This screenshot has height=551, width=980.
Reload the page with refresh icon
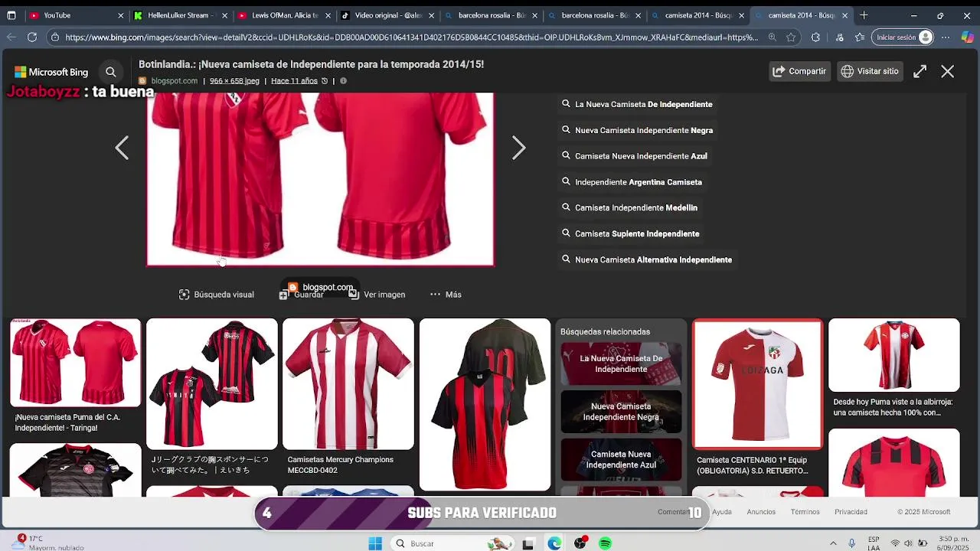pyautogui.click(x=32, y=37)
